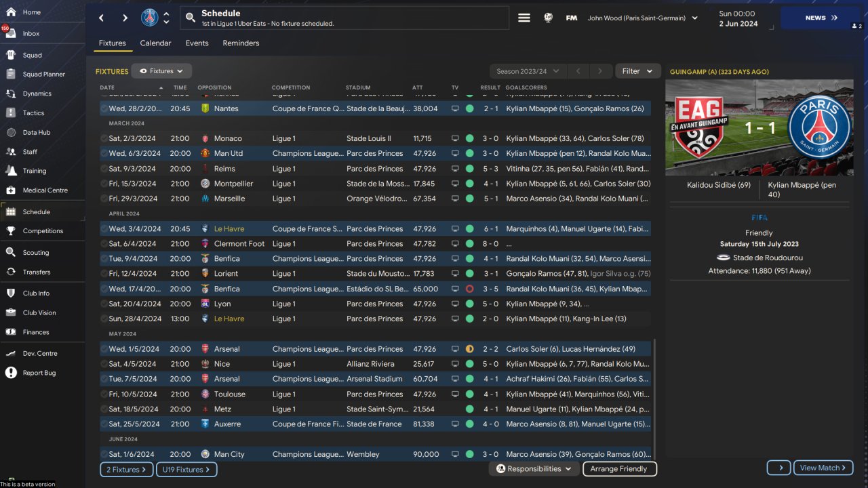The width and height of the screenshot is (868, 488).
Task: Toggle the Monaco fixture row selector
Action: coord(104,138)
